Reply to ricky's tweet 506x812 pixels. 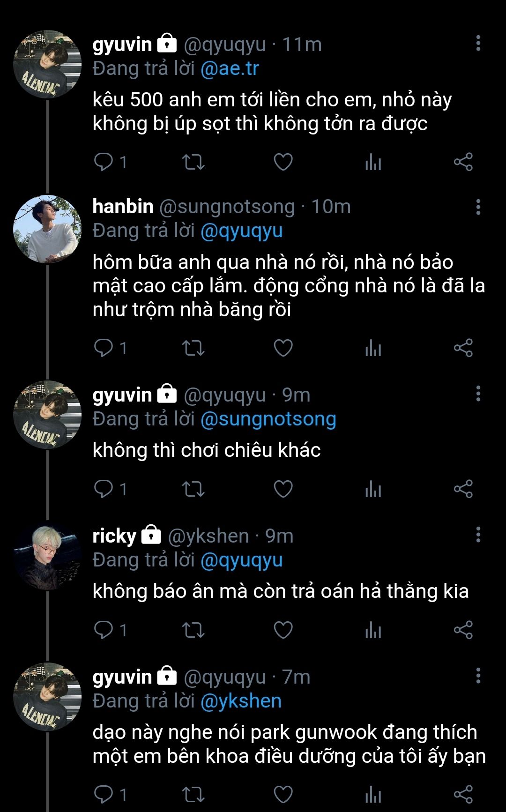(x=104, y=630)
